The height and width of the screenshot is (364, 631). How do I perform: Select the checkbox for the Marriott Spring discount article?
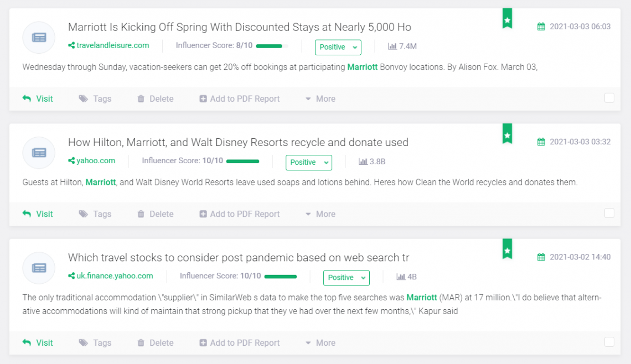pyautogui.click(x=609, y=98)
